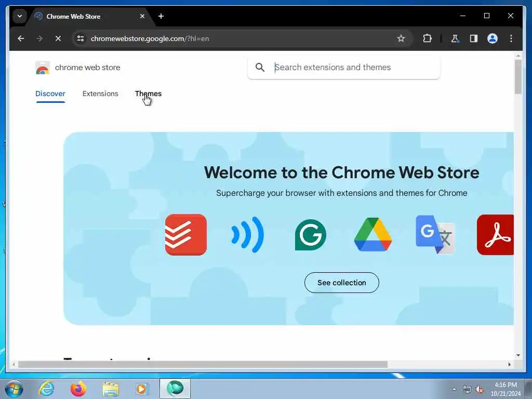Click the Todoist red icon
The height and width of the screenshot is (399, 532).
[185, 235]
